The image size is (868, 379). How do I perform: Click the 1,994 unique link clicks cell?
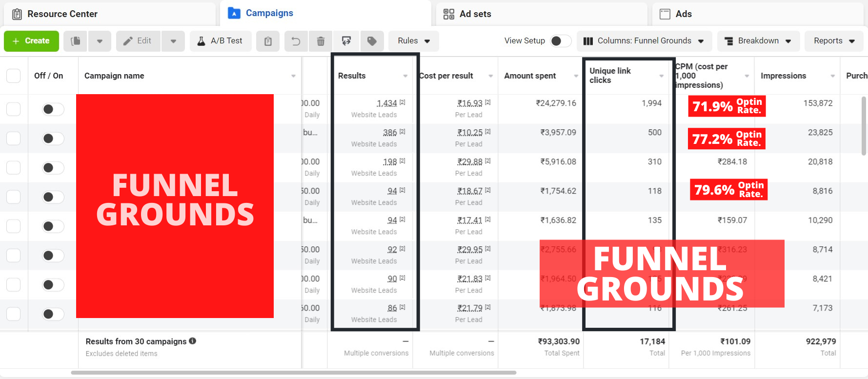[x=651, y=103]
